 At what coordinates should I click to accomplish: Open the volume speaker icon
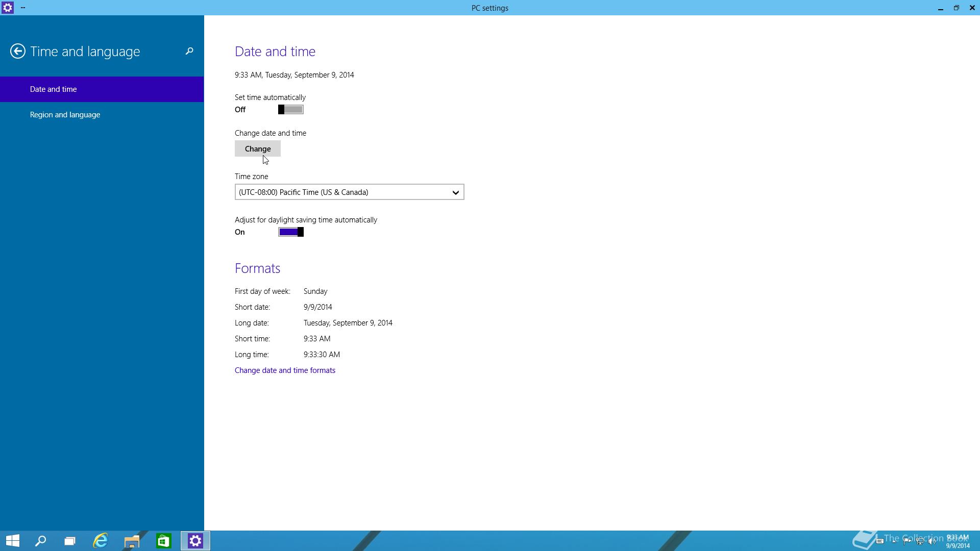932,541
